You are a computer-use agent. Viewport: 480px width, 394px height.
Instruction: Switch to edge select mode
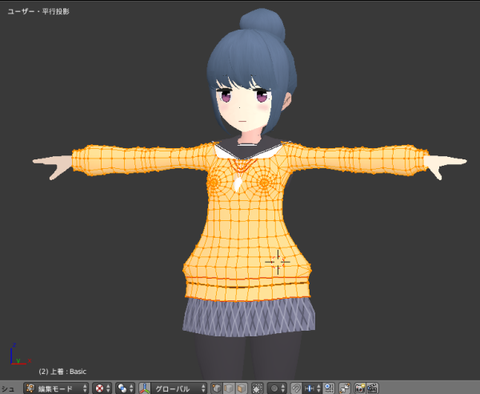[229, 388]
